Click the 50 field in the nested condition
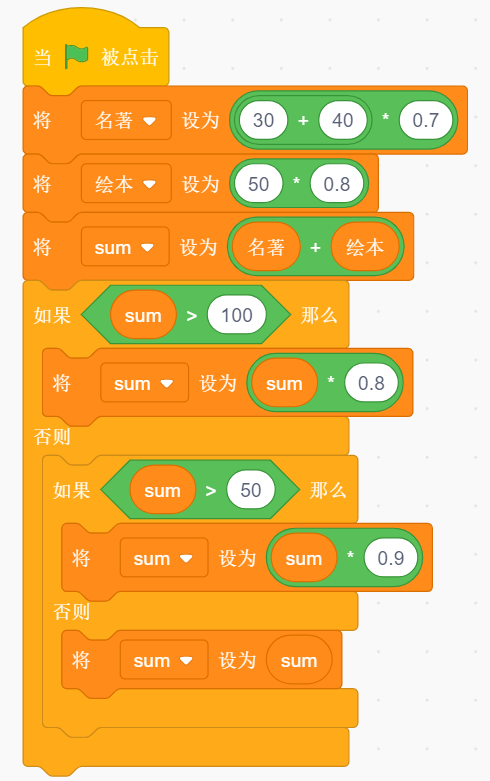This screenshot has width=490, height=781. point(250,490)
